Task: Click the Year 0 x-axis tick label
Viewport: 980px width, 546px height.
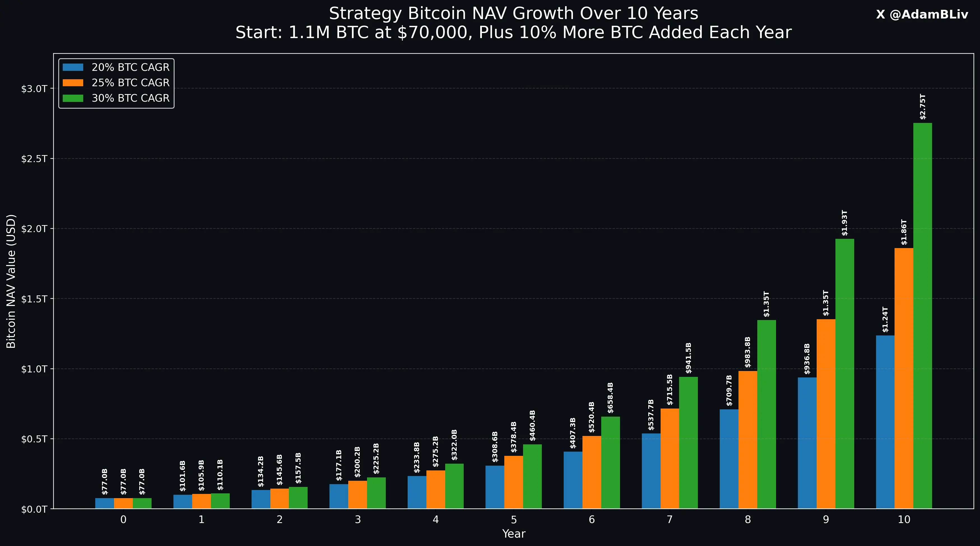Action: coord(123,519)
